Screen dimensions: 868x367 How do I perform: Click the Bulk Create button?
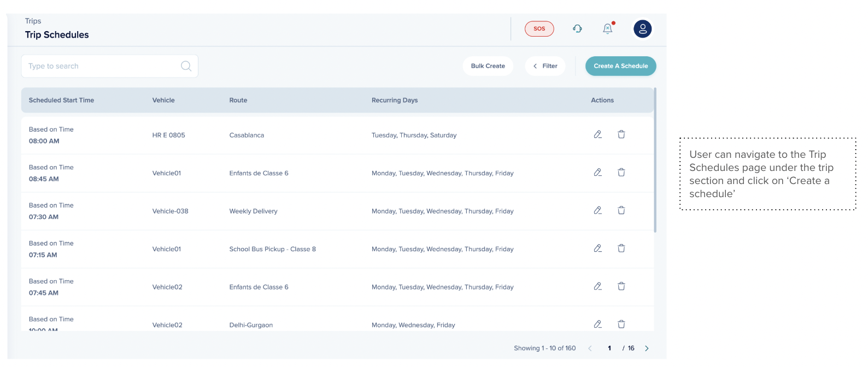click(488, 66)
